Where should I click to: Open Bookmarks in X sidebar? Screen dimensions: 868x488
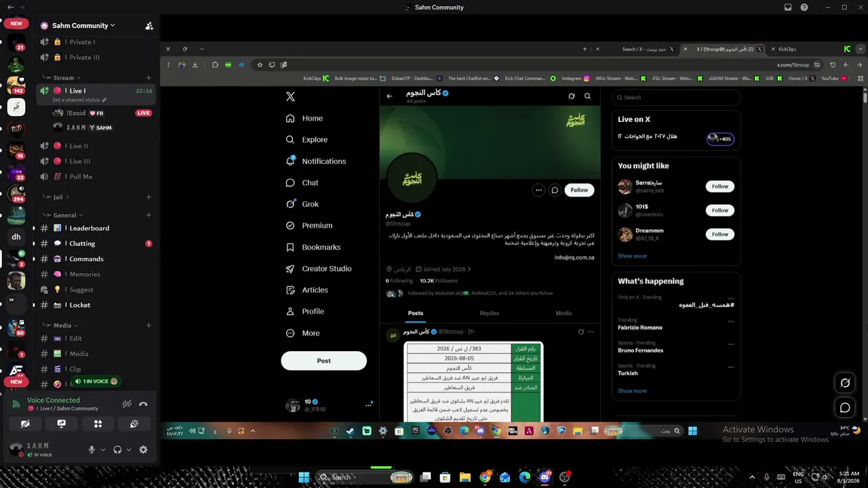pos(313,247)
